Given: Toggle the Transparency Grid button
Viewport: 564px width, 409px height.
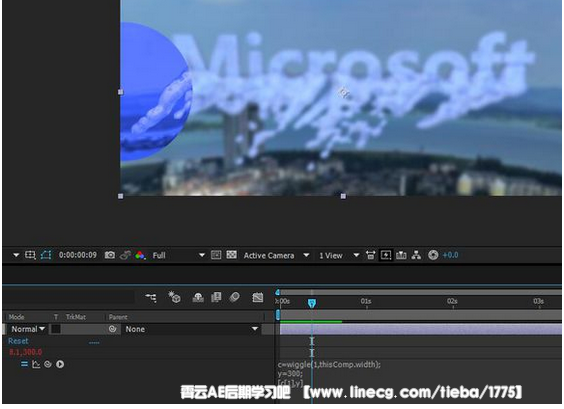Looking at the screenshot, I should coord(231,255).
